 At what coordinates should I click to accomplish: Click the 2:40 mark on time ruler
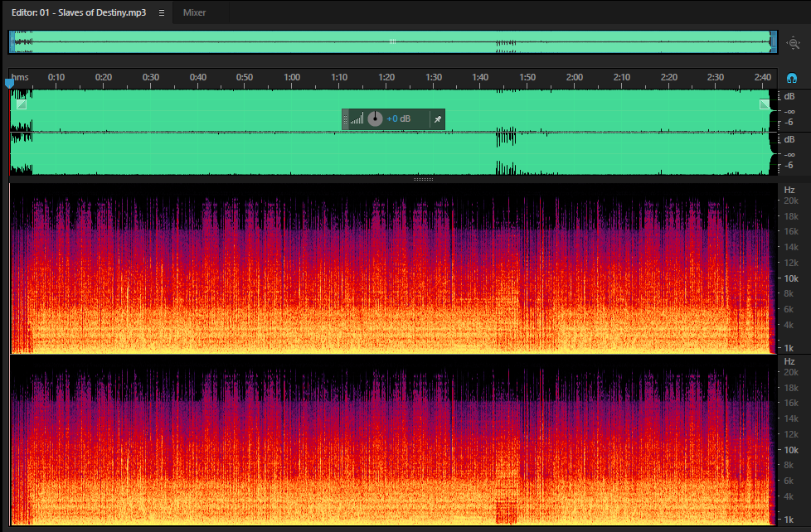click(x=762, y=78)
